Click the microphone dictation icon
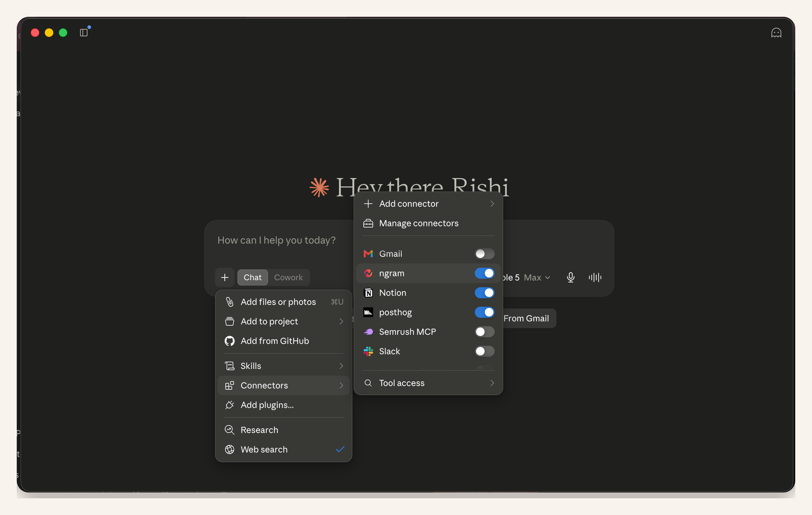812x515 pixels. click(x=570, y=277)
